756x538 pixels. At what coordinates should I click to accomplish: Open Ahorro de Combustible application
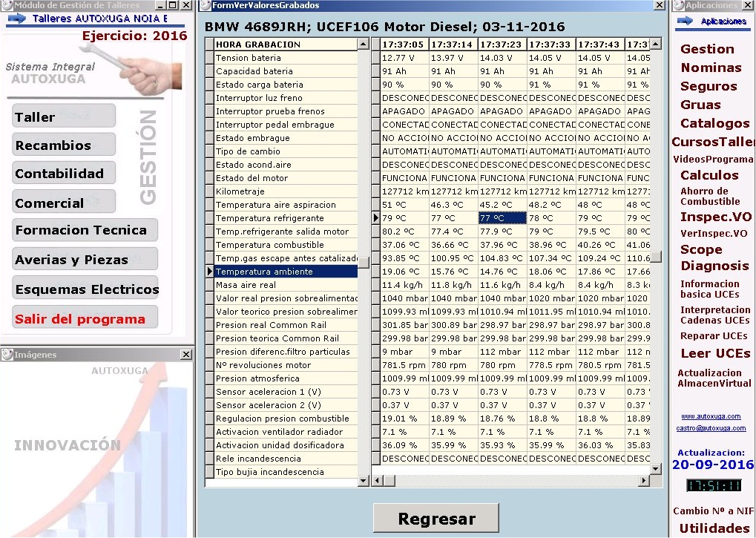click(710, 196)
